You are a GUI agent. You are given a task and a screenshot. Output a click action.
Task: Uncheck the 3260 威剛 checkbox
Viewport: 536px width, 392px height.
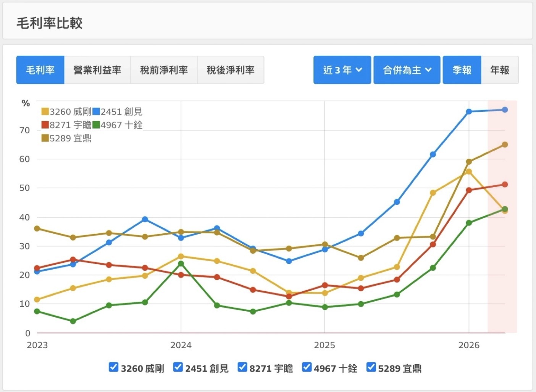click(x=113, y=367)
